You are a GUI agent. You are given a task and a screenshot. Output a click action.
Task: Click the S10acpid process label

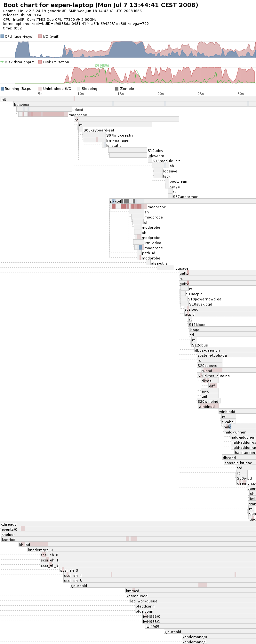click(194, 294)
